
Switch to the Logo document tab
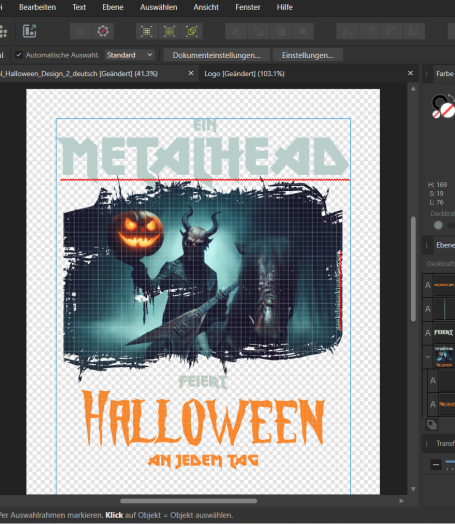tap(244, 74)
